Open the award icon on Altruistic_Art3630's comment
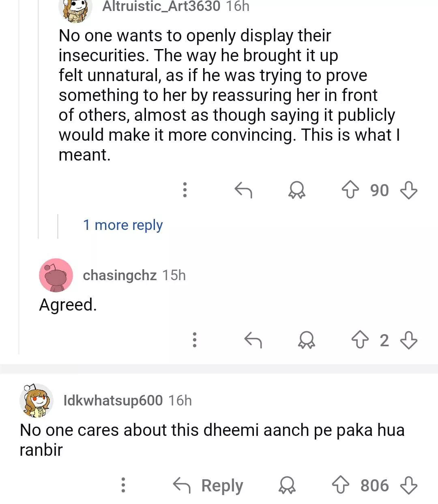 tap(296, 190)
